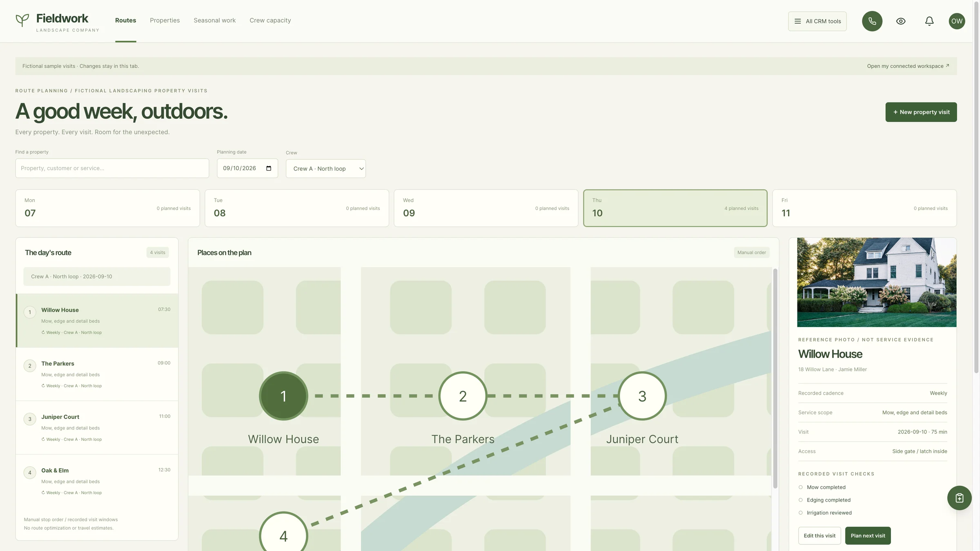This screenshot has height=551, width=980.
Task: Select map stop marker 4
Action: tap(283, 531)
